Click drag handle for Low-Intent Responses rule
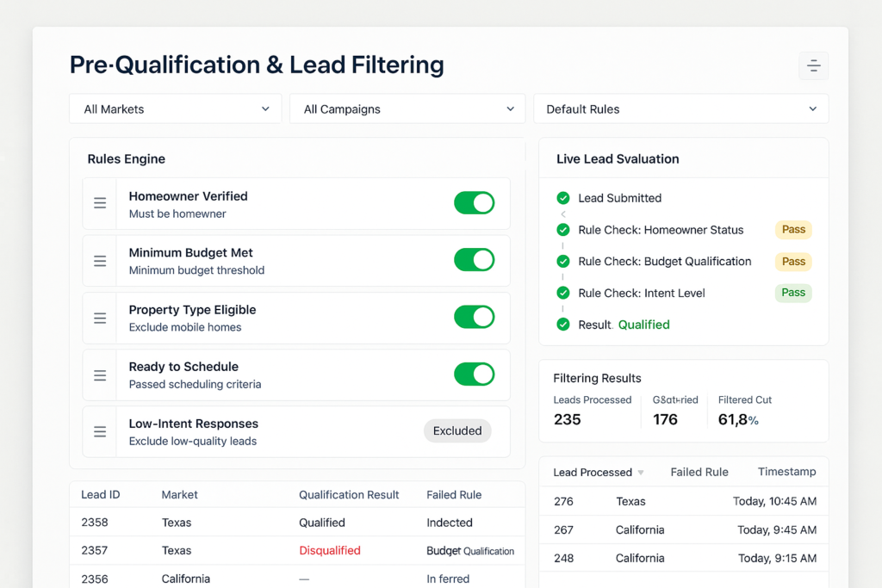Image resolution: width=882 pixels, height=588 pixels. [x=100, y=432]
